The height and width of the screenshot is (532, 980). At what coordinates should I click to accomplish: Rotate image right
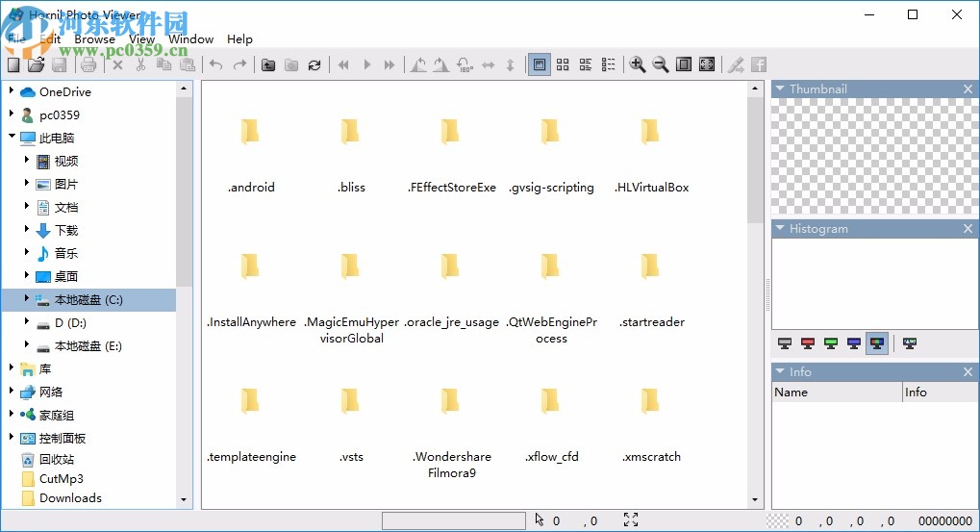tap(441, 64)
